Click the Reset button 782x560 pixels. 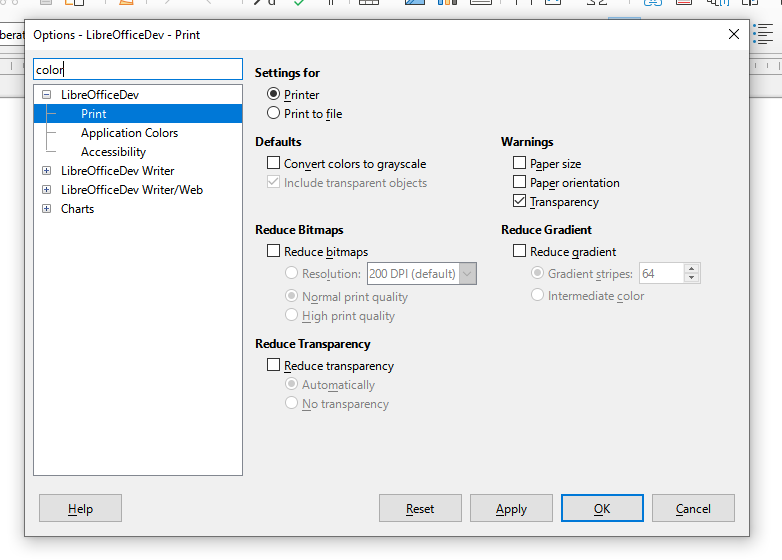[420, 508]
